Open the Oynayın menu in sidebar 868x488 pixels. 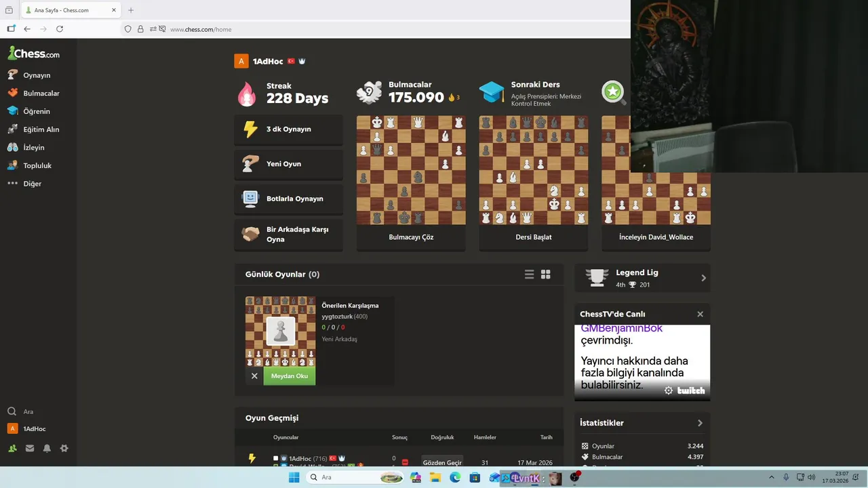(37, 75)
